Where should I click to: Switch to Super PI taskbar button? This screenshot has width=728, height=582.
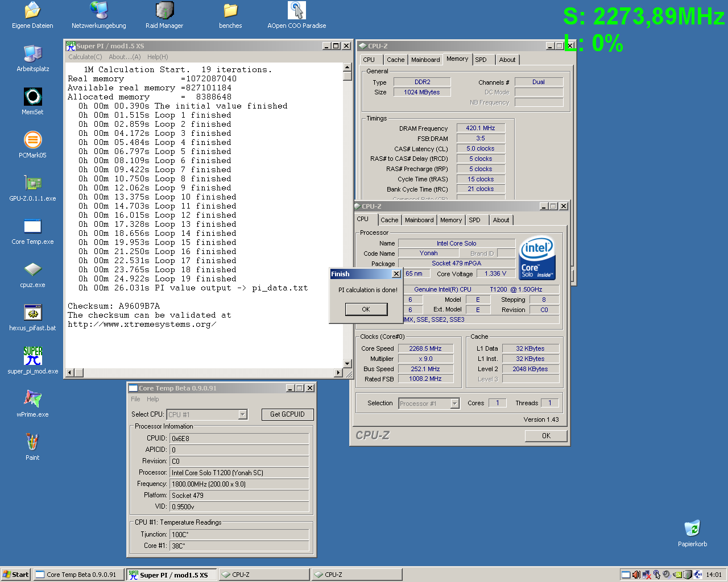tap(171, 575)
